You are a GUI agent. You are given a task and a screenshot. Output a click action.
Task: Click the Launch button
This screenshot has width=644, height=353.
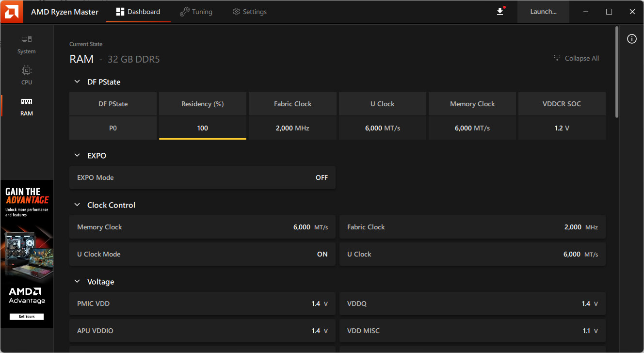click(x=543, y=12)
